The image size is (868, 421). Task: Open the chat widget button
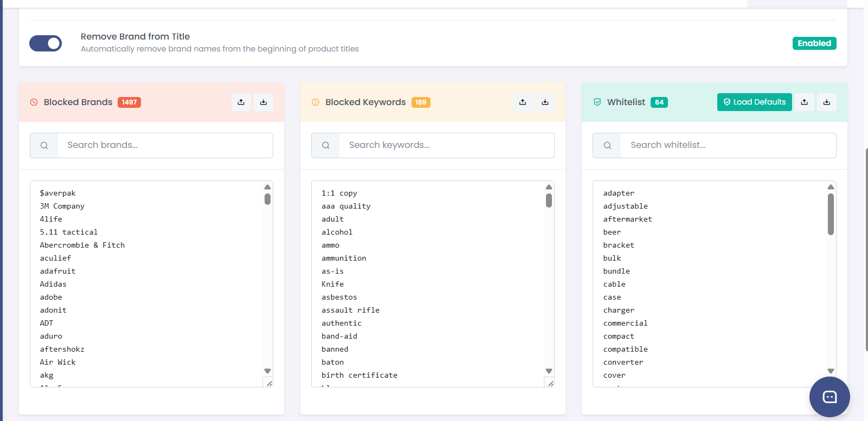click(x=830, y=397)
